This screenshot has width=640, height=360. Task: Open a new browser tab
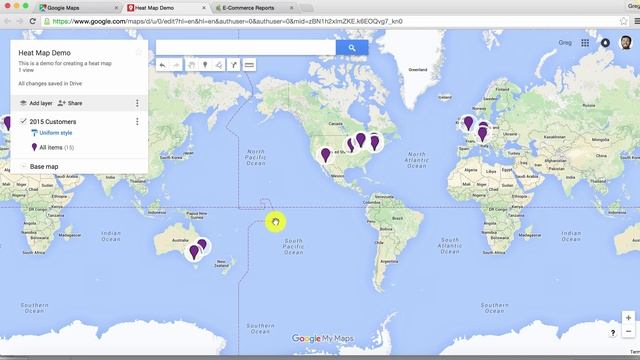[x=307, y=8]
